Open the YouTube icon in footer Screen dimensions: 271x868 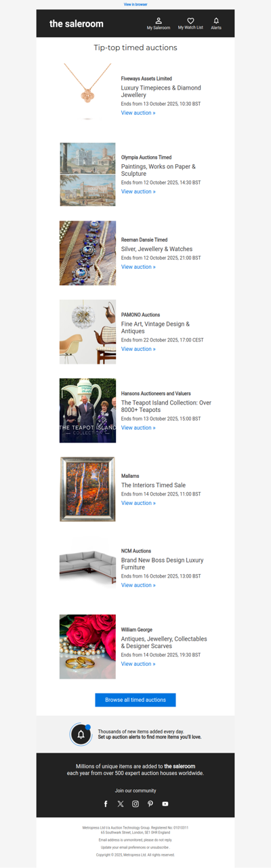click(165, 804)
